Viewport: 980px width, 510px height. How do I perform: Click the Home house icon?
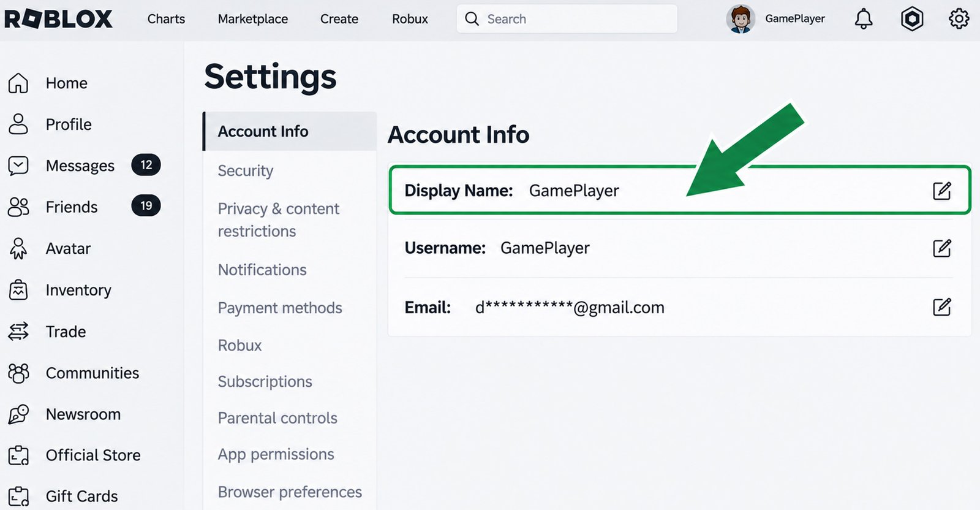[x=18, y=83]
